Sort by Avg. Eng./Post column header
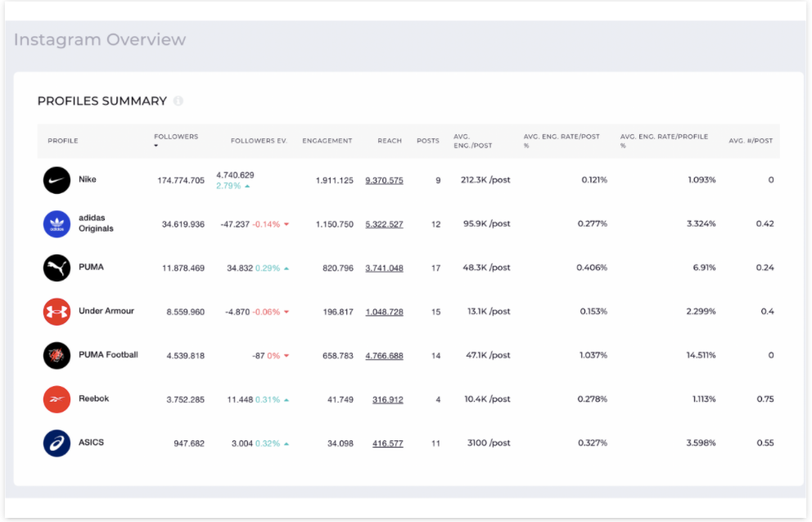This screenshot has width=812, height=522. [x=473, y=141]
